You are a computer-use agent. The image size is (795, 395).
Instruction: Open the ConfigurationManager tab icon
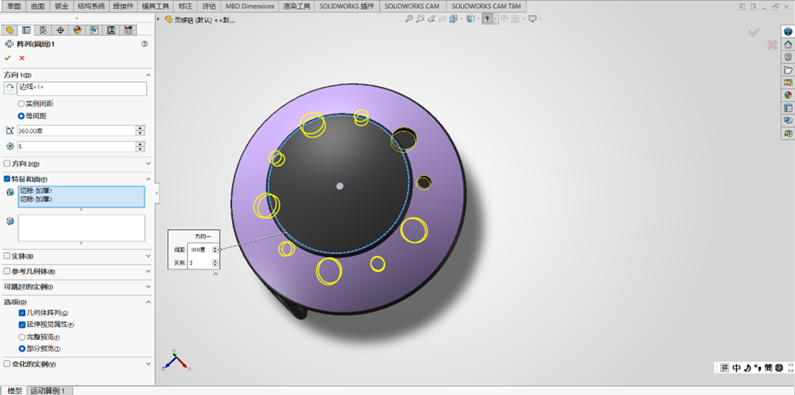(x=43, y=30)
